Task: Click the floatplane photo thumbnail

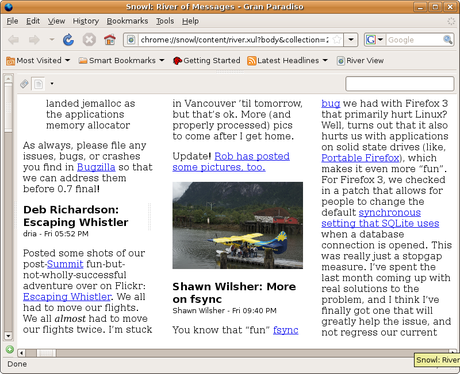Action: click(x=238, y=225)
